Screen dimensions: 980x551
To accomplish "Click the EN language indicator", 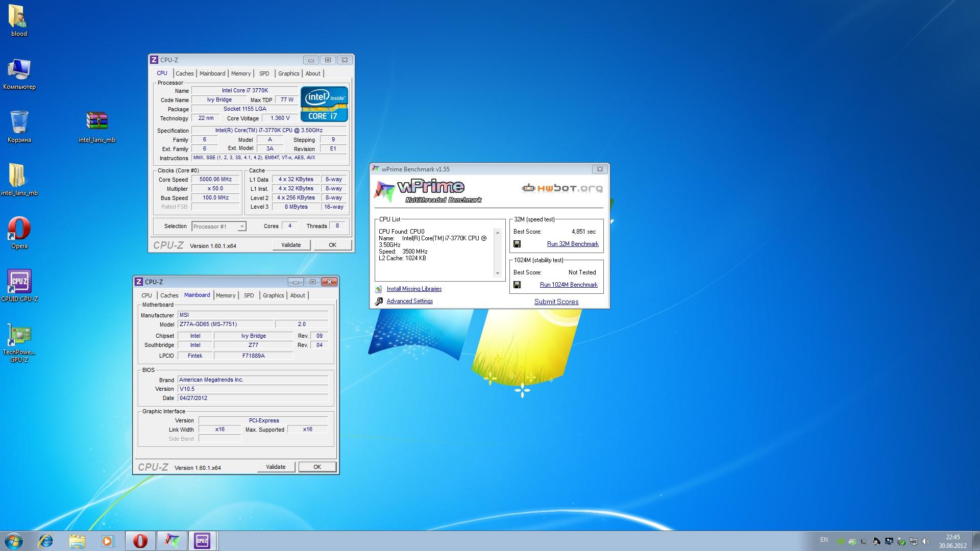I will pyautogui.click(x=824, y=540).
